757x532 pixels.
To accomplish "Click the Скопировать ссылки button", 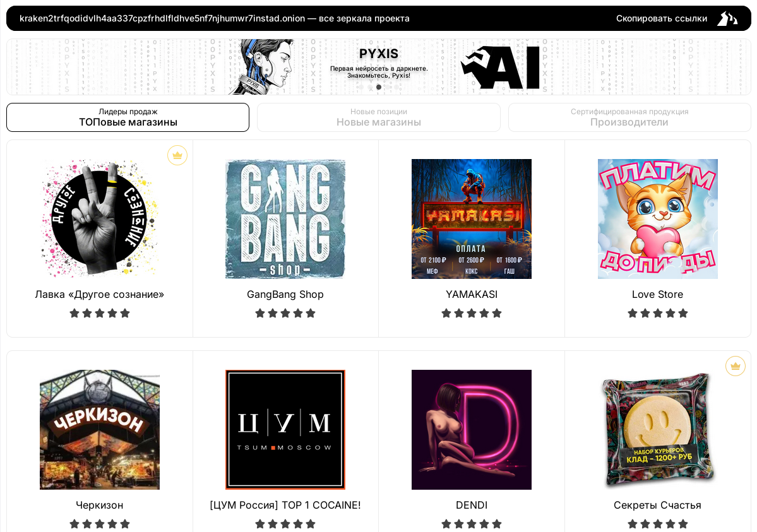I will pyautogui.click(x=662, y=18).
